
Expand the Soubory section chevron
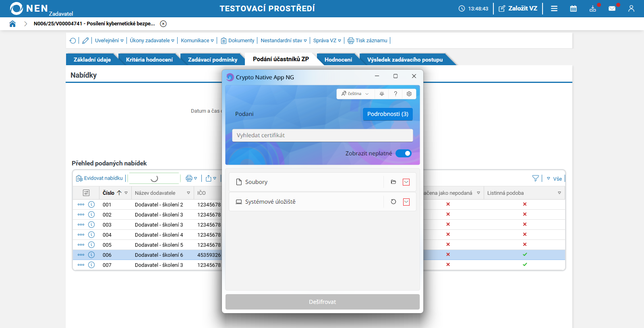(x=406, y=182)
